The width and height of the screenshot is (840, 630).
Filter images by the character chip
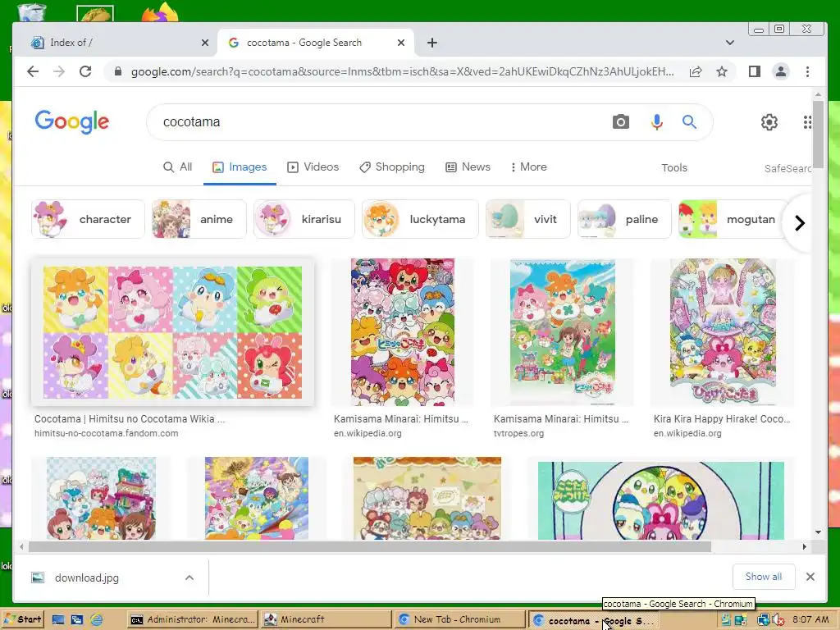tap(88, 219)
